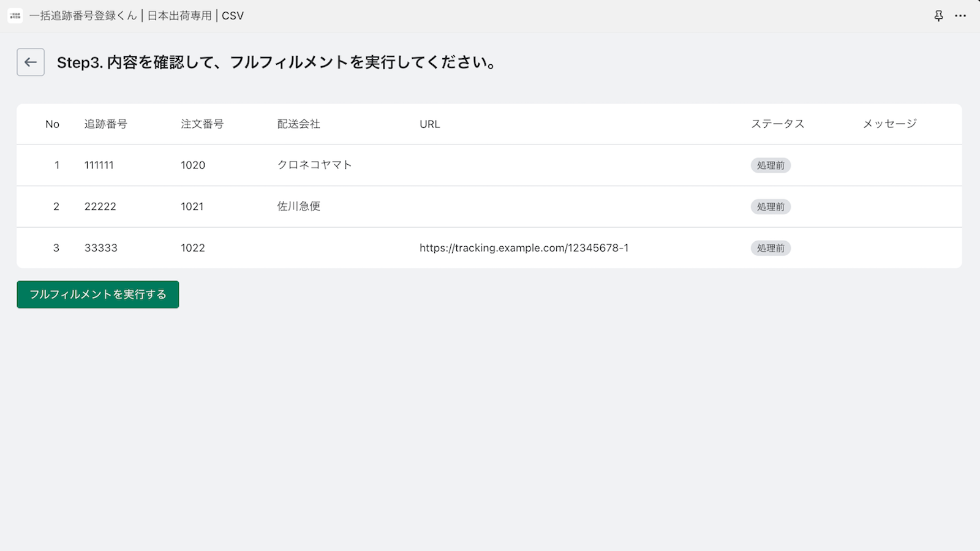Click the 配送会社 column header
Image resolution: width=980 pixels, height=551 pixels.
[x=299, y=124]
